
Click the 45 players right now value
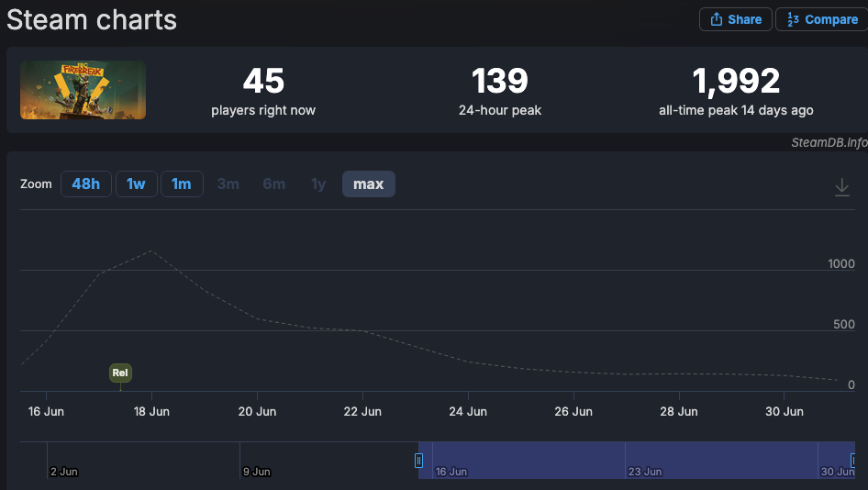coord(263,81)
